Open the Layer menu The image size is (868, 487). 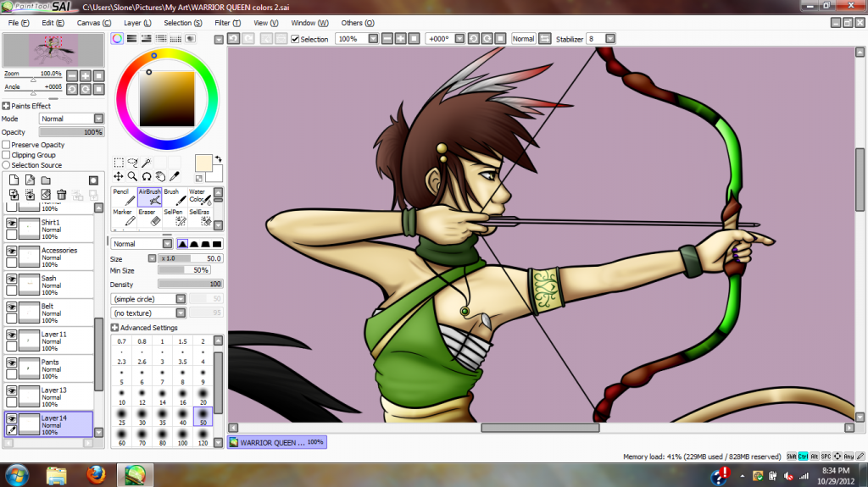click(x=137, y=23)
